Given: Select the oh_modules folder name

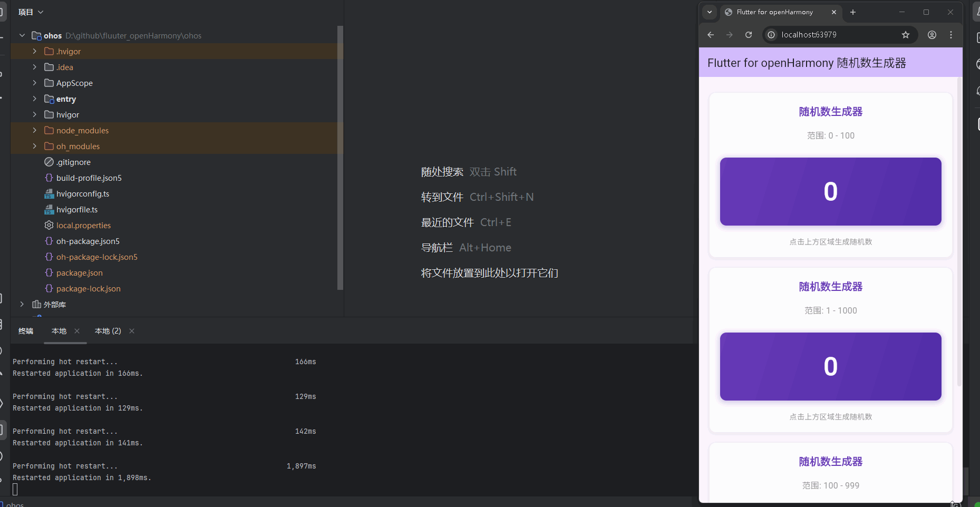Looking at the screenshot, I should [78, 147].
